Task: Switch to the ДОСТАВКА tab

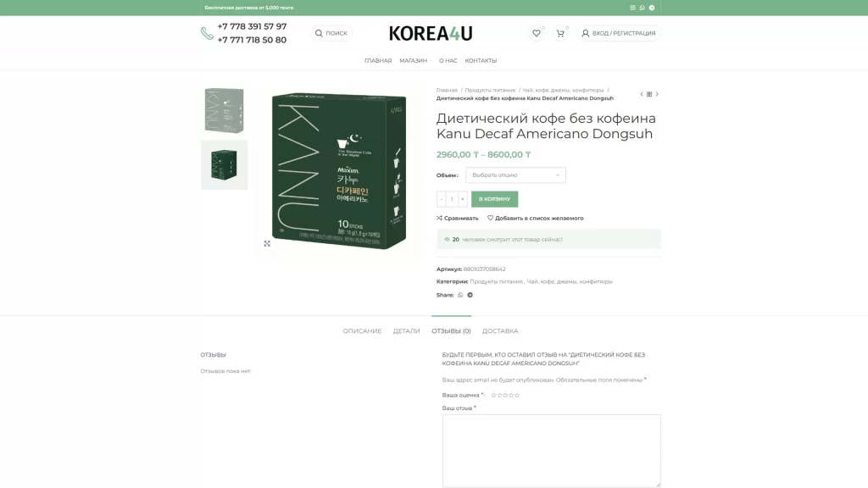Action: click(500, 331)
